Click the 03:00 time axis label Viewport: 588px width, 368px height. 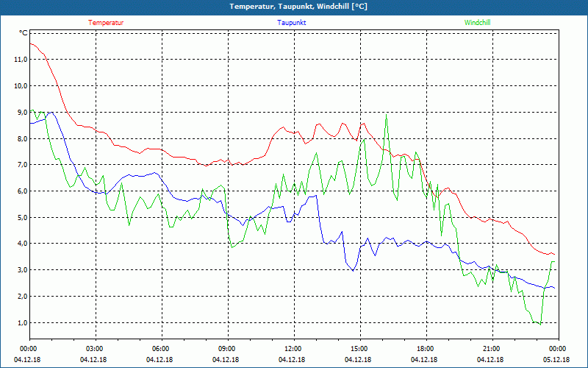pyautogui.click(x=96, y=349)
